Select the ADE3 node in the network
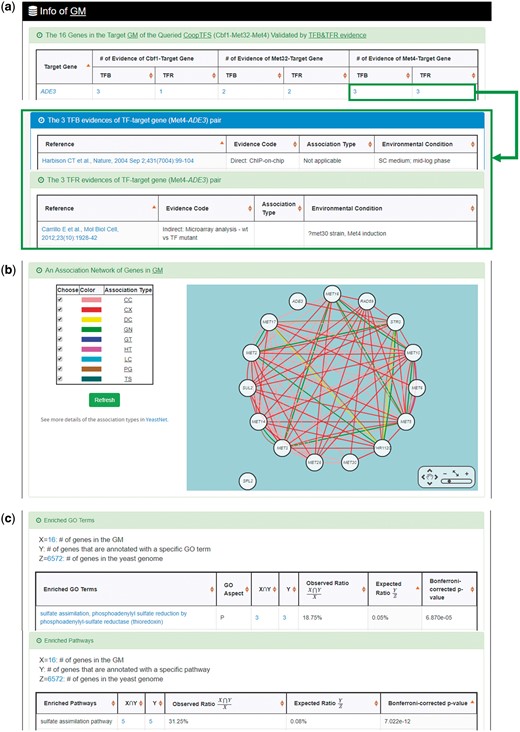This screenshot has height=732, width=520. click(297, 302)
